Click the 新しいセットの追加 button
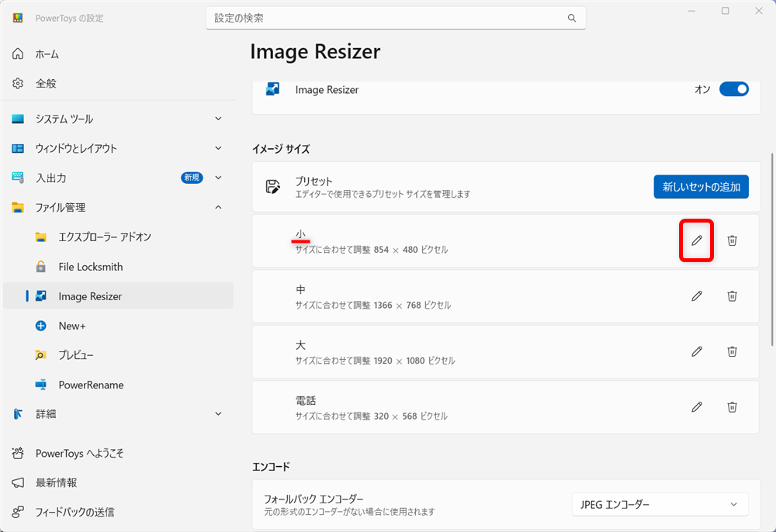The height and width of the screenshot is (532, 776). pyautogui.click(x=701, y=186)
